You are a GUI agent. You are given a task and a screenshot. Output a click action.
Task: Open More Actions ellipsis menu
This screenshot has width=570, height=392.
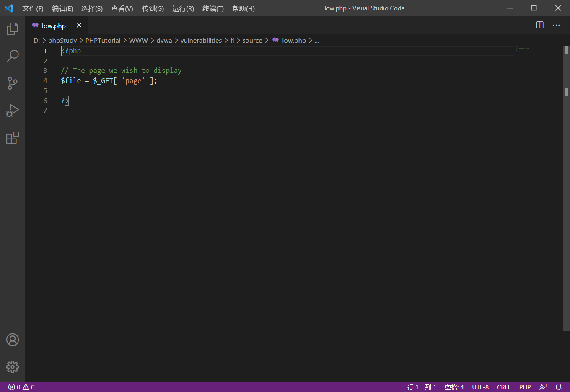(x=556, y=25)
